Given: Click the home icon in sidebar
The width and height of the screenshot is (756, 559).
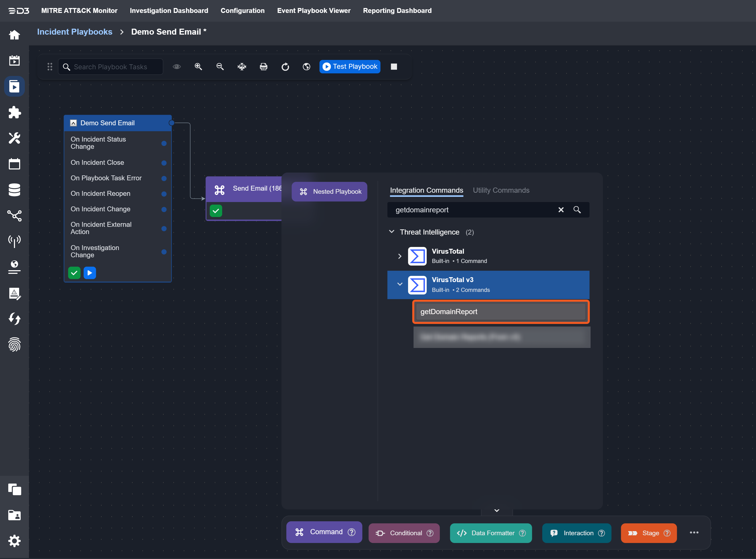Looking at the screenshot, I should click(x=14, y=35).
